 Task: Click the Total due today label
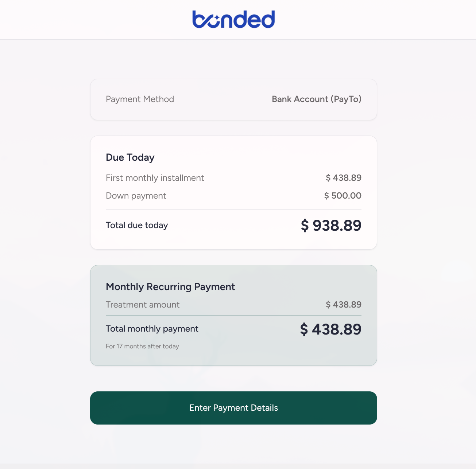coord(136,225)
